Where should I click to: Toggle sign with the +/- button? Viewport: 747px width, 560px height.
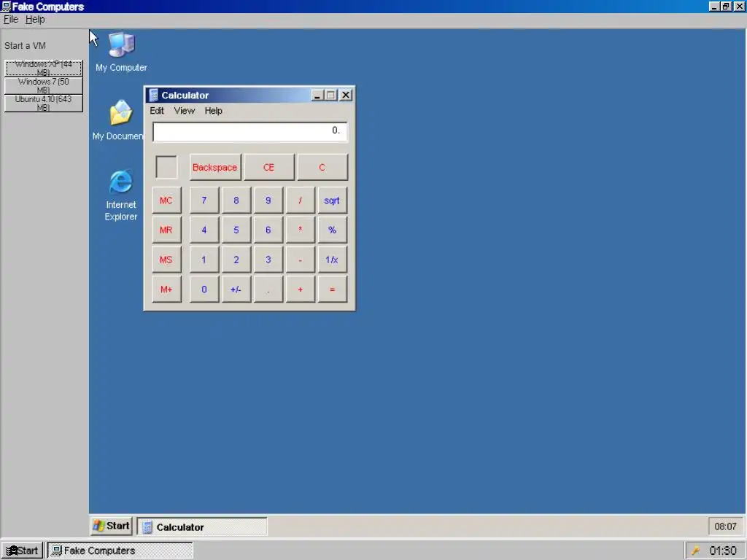pyautogui.click(x=236, y=289)
